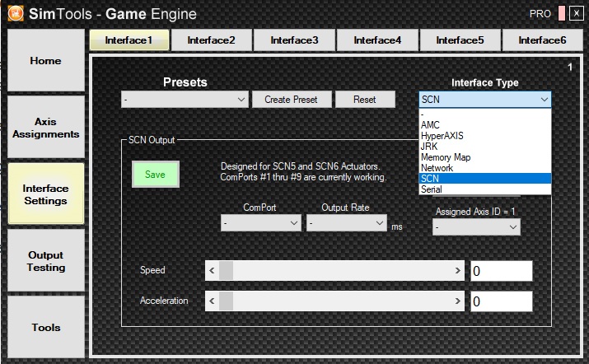Open the Interface6 tab
Viewport: 589px width, 364px height.
pyautogui.click(x=541, y=40)
